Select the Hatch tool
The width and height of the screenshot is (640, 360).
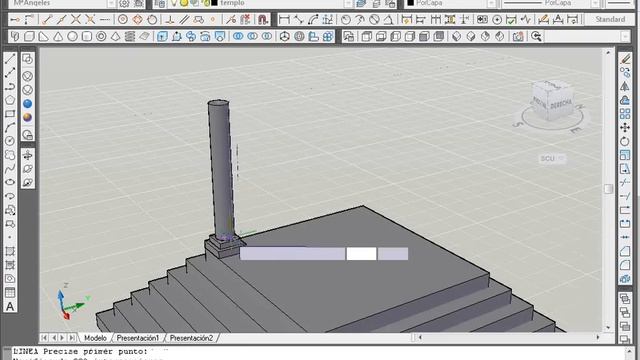[10, 251]
